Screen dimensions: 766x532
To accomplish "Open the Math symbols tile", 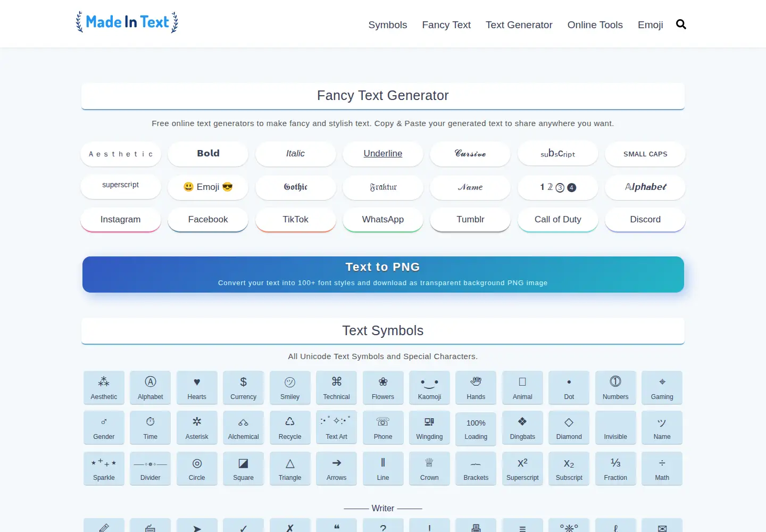I will point(662,469).
